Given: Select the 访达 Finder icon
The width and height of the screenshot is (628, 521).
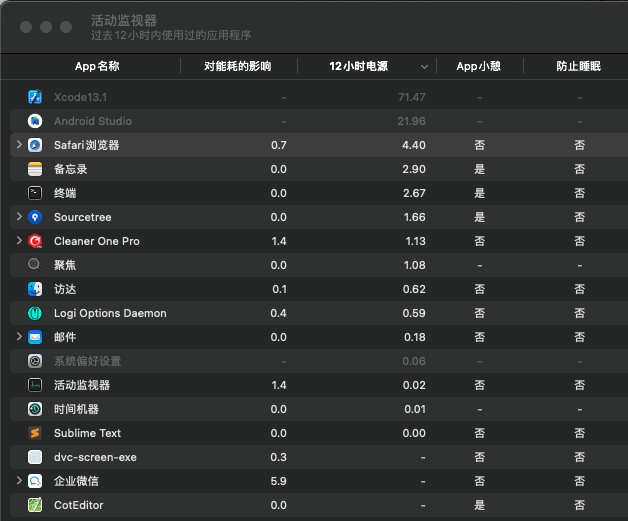Looking at the screenshot, I should [x=35, y=289].
